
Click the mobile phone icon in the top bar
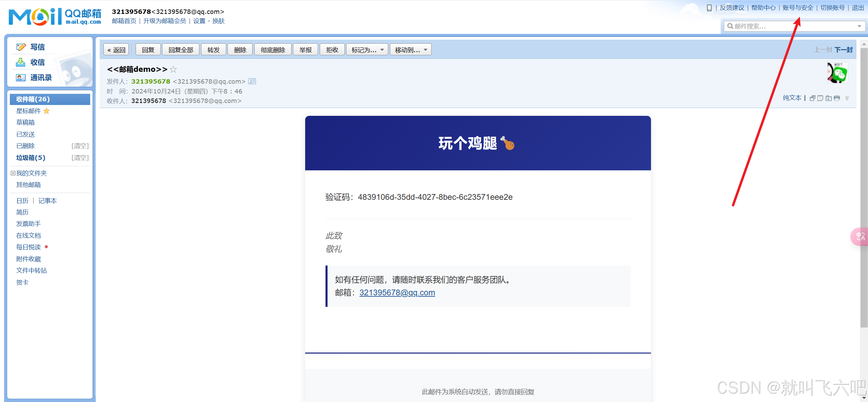click(709, 8)
